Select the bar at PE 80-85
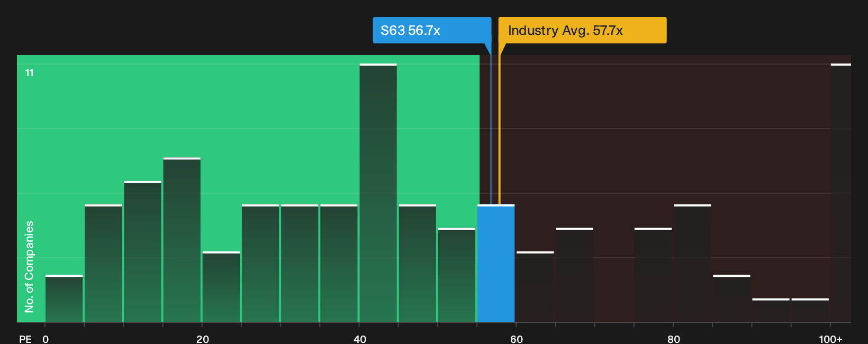The image size is (868, 344). tap(692, 263)
